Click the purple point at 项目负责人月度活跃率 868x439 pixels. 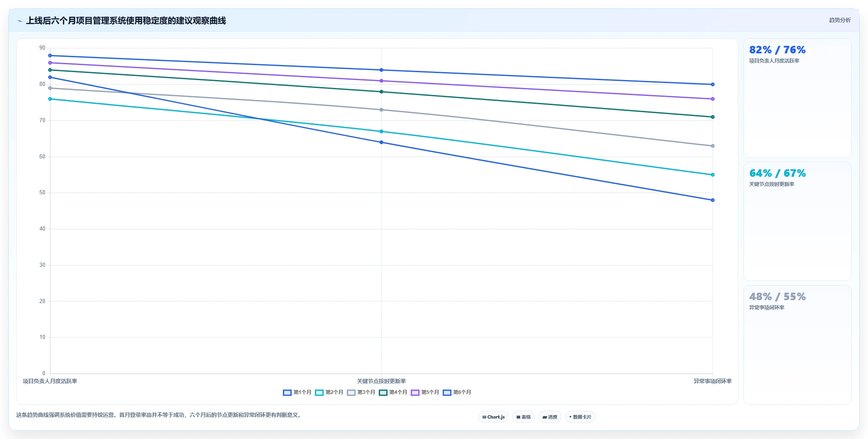tap(50, 63)
